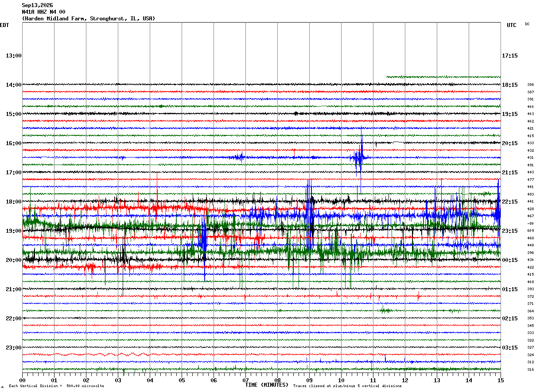Click the UTC timezone label
This screenshot has width=536, height=392.
(512, 25)
